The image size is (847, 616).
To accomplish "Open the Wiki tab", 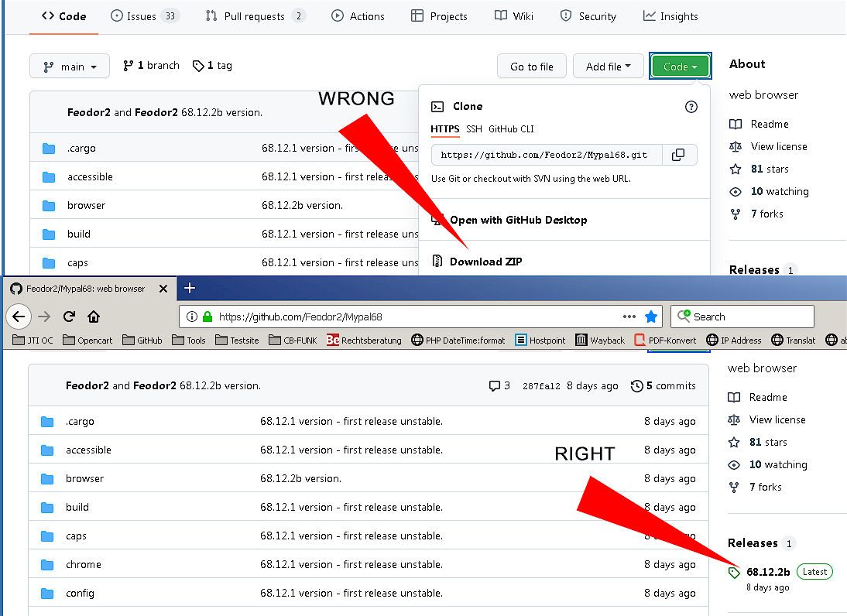I will click(514, 16).
